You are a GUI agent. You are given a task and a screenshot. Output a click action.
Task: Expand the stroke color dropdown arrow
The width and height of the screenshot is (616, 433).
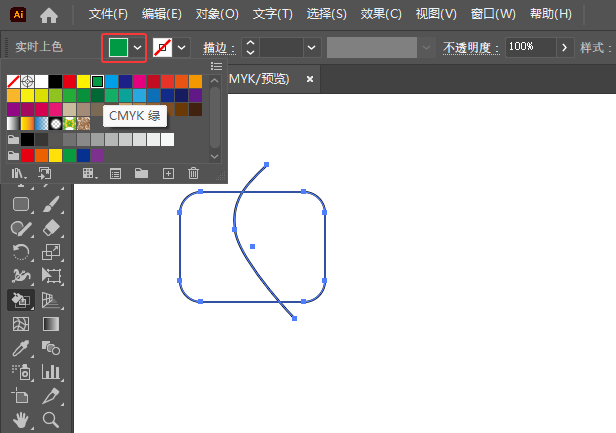coord(182,48)
